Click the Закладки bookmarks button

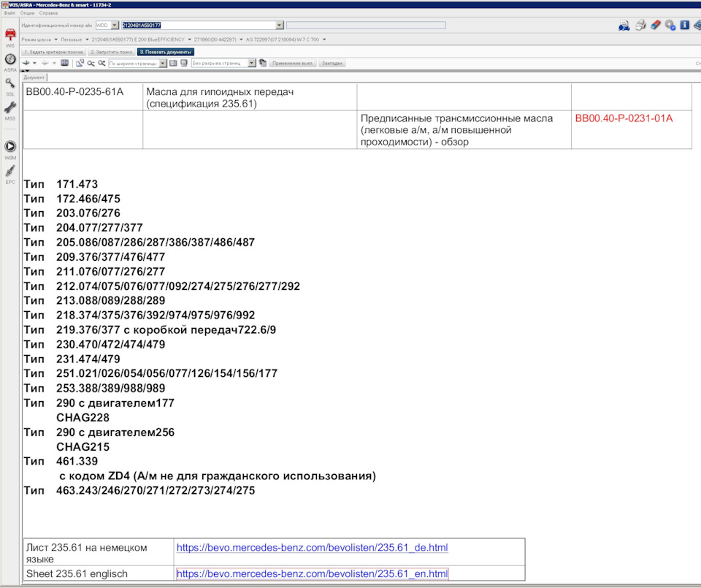332,63
